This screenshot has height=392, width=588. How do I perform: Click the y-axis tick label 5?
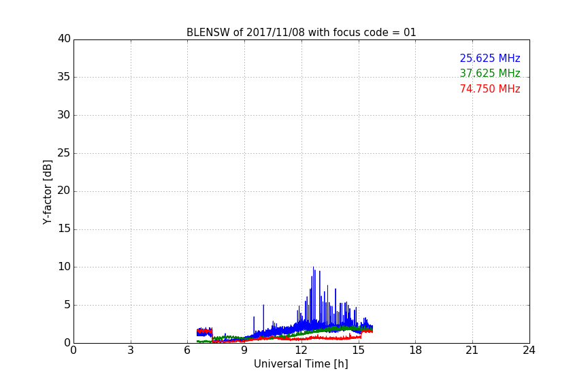pos(67,305)
